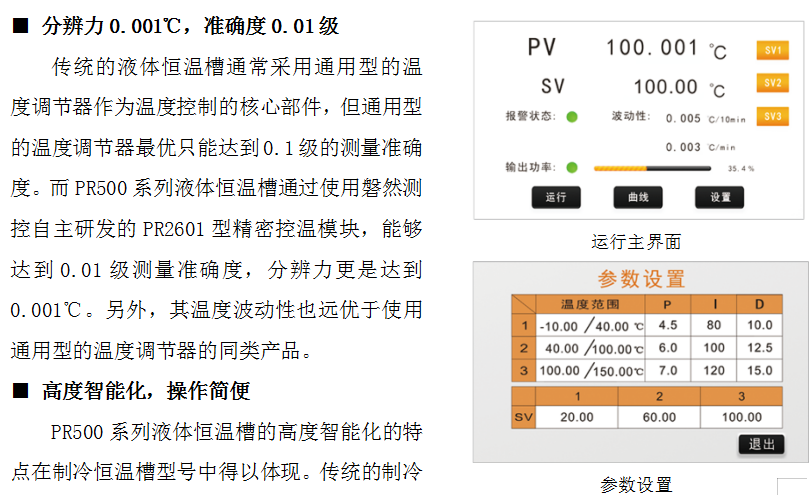
Task: Edit D value 15.0 in row 3
Action: 759,371
